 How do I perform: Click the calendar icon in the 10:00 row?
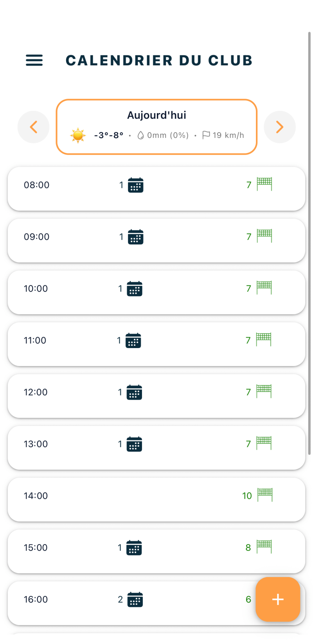pyautogui.click(x=135, y=289)
